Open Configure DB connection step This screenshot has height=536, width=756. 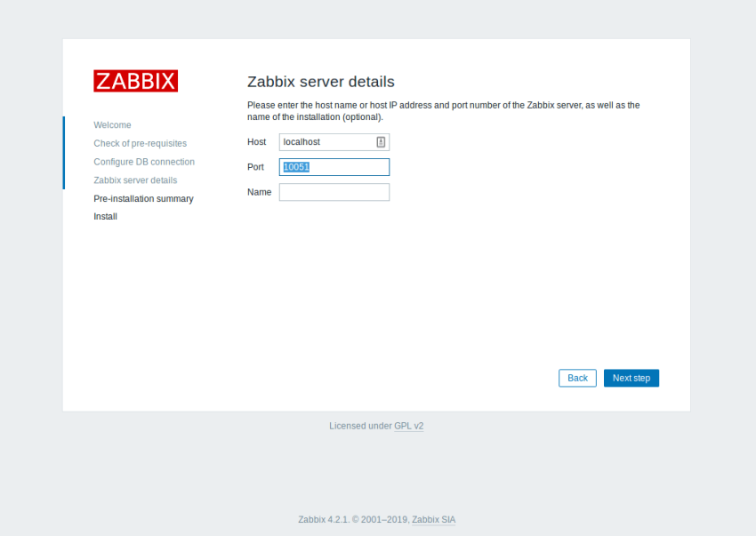[x=144, y=162]
